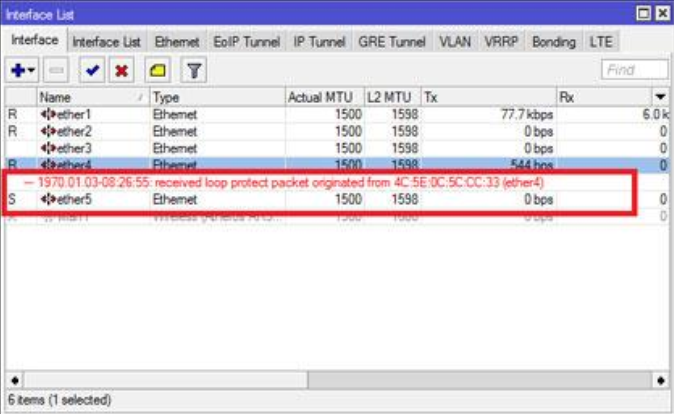Viewport: 674px width, 414px height.
Task: Click the Remove minus icon in toolbar
Action: coord(58,71)
